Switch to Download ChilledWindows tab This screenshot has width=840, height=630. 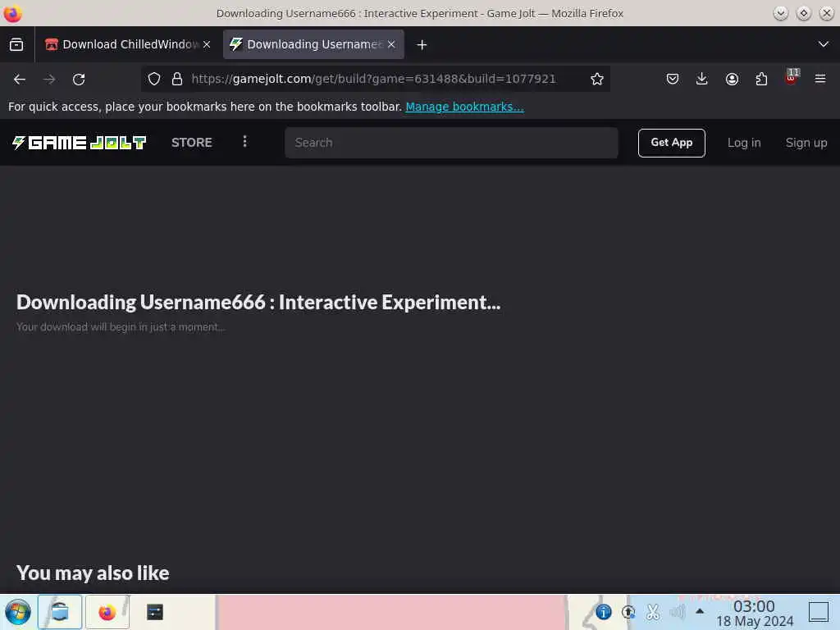tap(127, 44)
